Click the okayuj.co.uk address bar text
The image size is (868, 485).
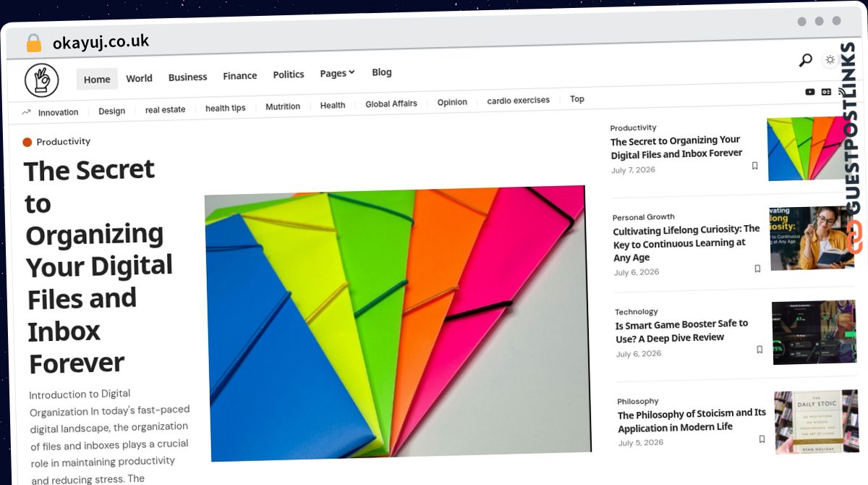point(101,42)
